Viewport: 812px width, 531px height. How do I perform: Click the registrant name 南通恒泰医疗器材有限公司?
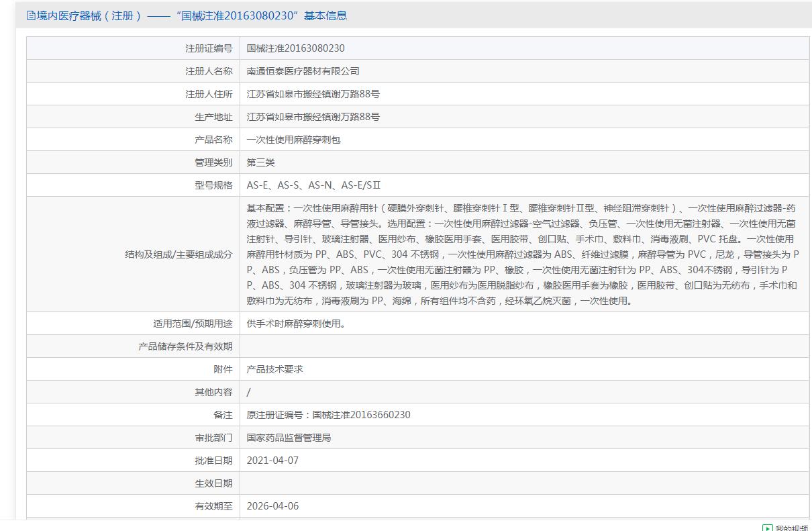click(303, 71)
